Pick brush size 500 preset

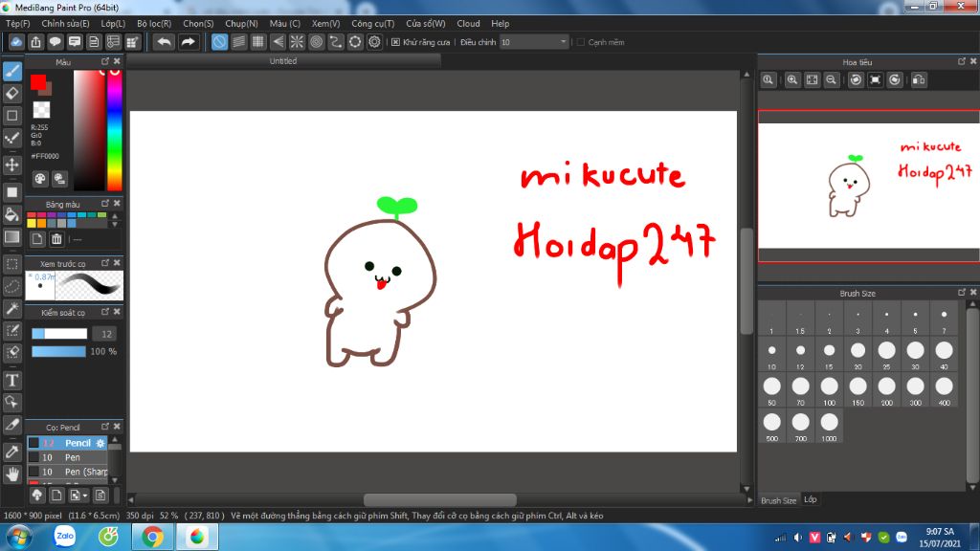[772, 426]
